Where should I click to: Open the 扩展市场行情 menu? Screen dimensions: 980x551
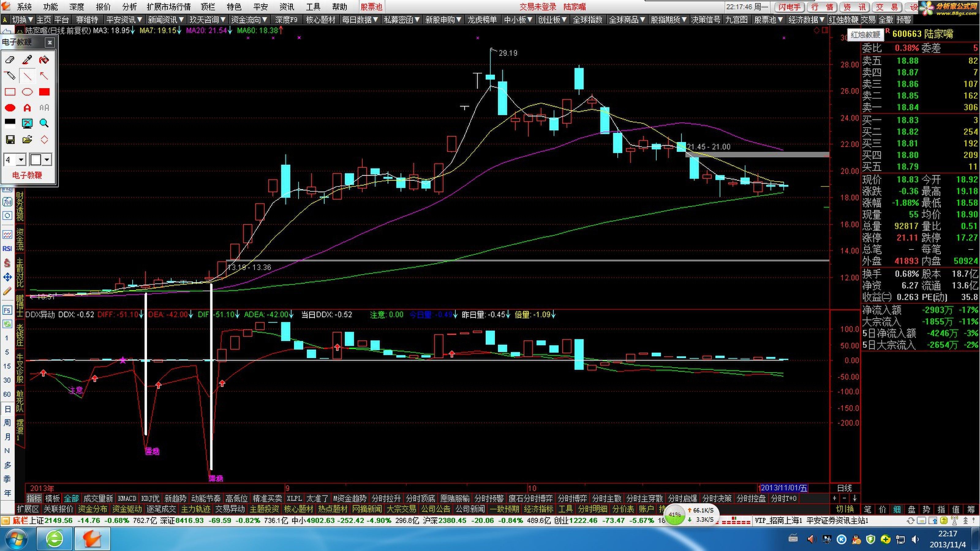pos(169,7)
